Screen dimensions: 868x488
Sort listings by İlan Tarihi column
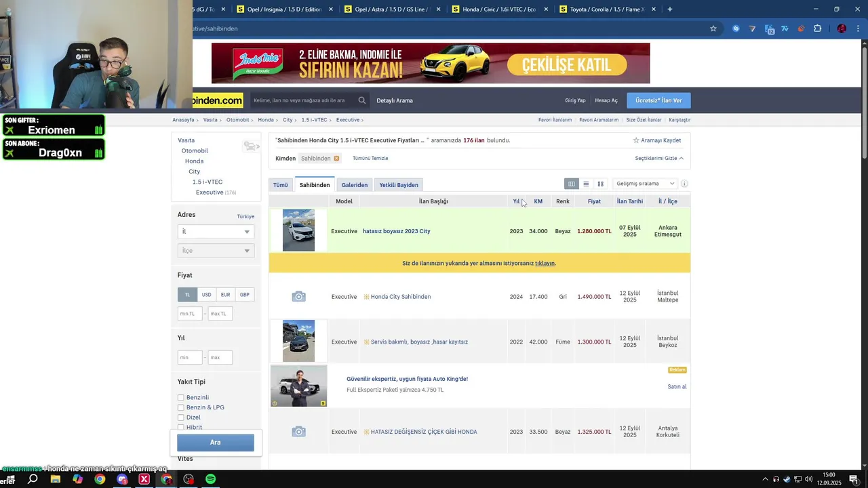coord(630,201)
